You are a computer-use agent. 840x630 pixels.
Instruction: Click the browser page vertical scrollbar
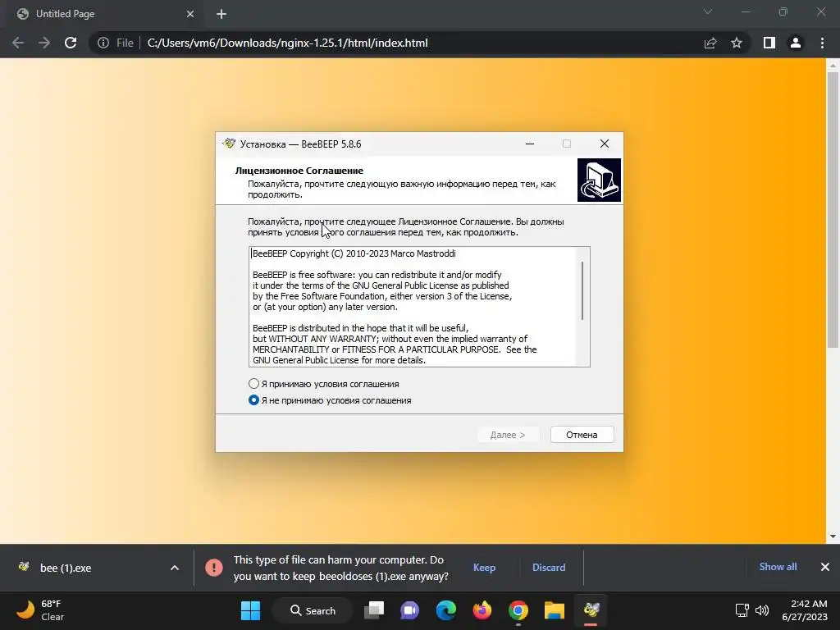tap(833, 209)
